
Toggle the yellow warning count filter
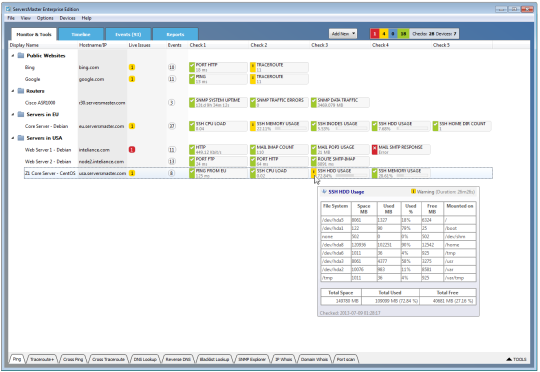pos(384,34)
